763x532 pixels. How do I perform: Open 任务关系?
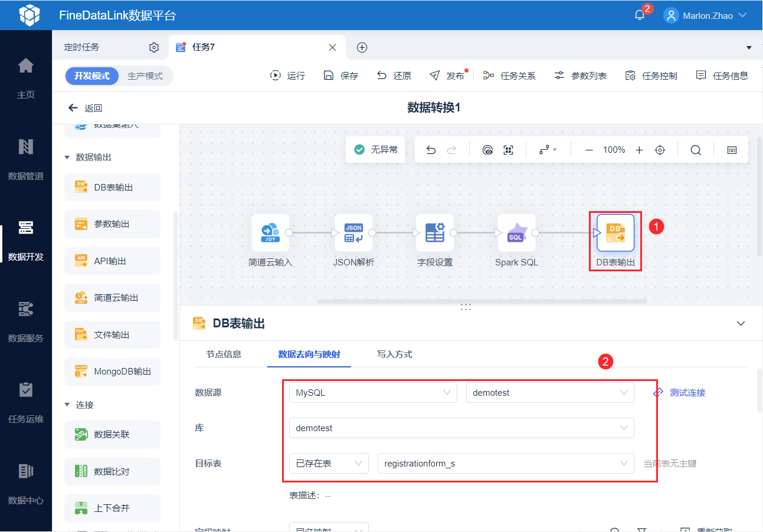(x=509, y=75)
